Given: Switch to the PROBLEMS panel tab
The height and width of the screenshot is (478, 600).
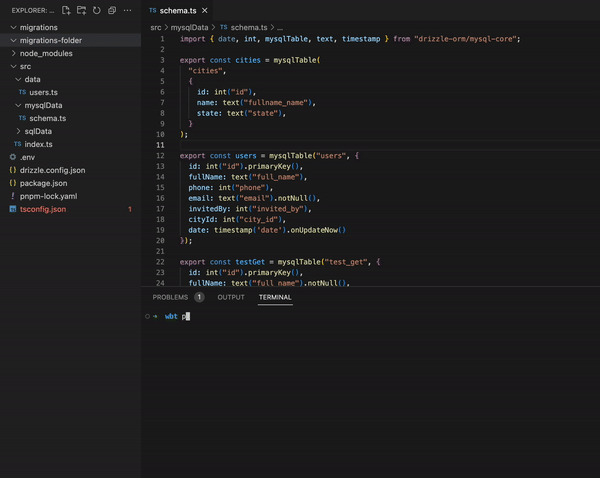Looking at the screenshot, I should [x=170, y=297].
